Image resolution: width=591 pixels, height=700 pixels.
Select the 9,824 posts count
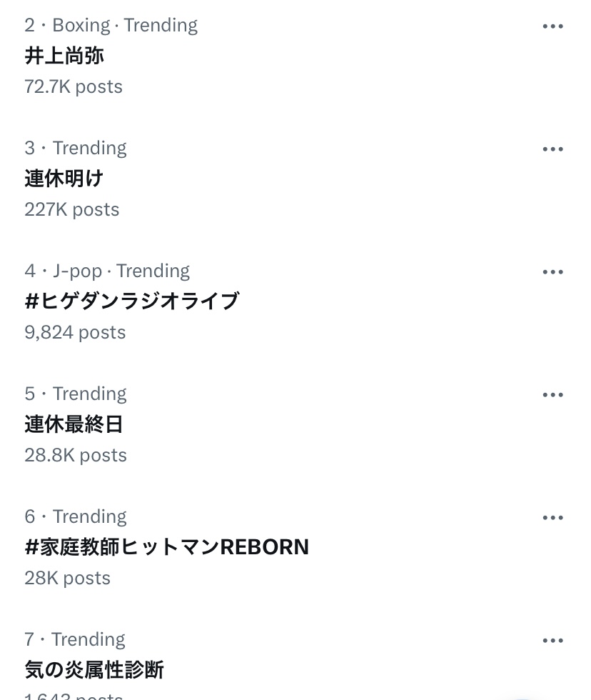pyautogui.click(x=75, y=333)
